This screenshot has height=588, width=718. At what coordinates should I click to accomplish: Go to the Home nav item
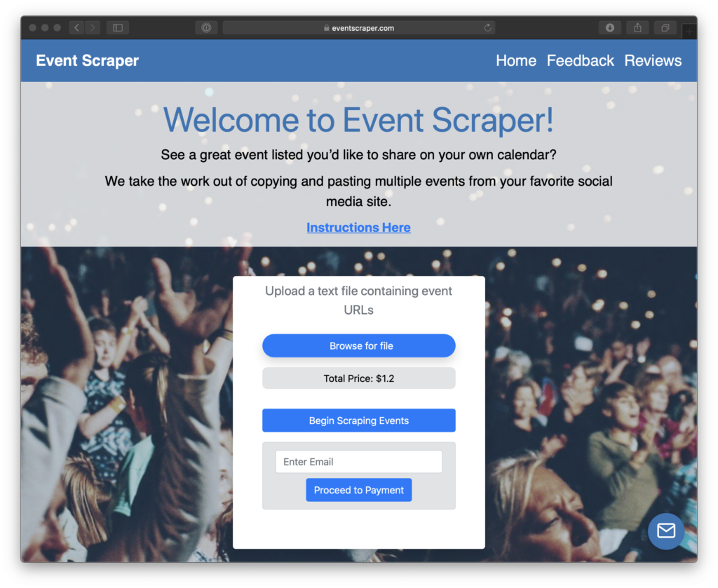[516, 60]
